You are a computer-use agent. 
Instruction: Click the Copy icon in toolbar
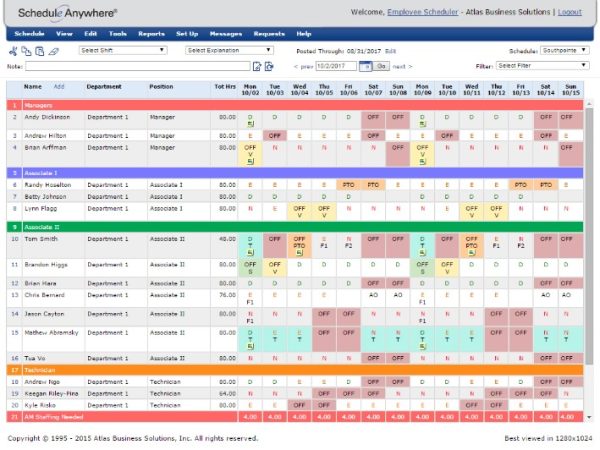(x=25, y=49)
